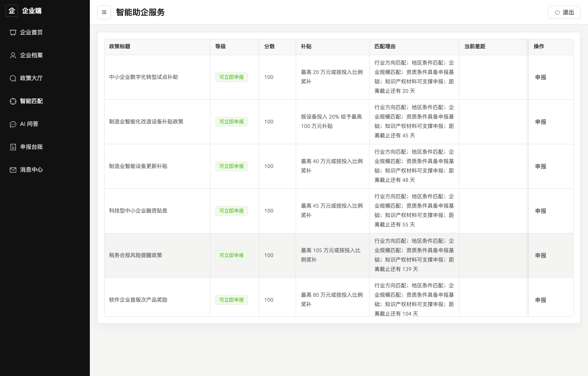Open 消息中心 menu entry
The width and height of the screenshot is (588, 376).
(x=45, y=170)
